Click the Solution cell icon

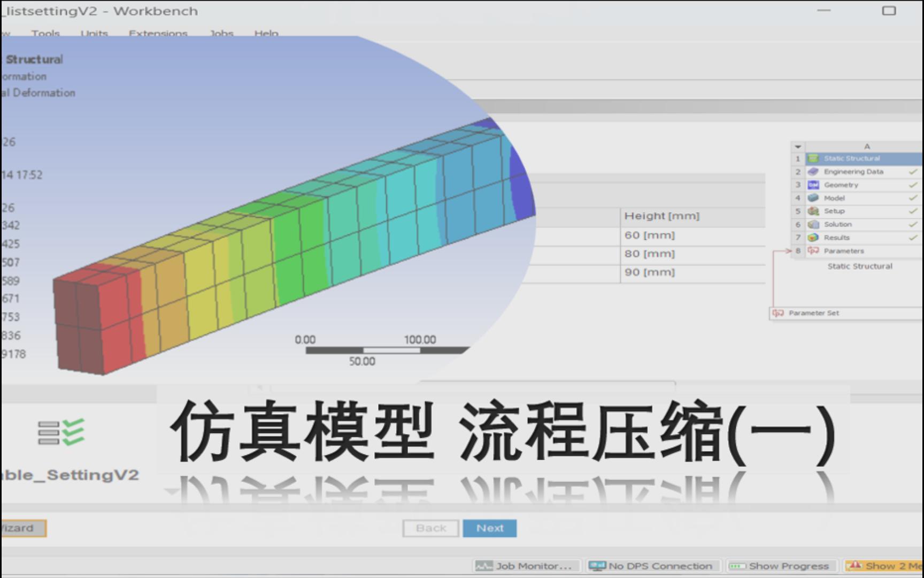(x=813, y=225)
